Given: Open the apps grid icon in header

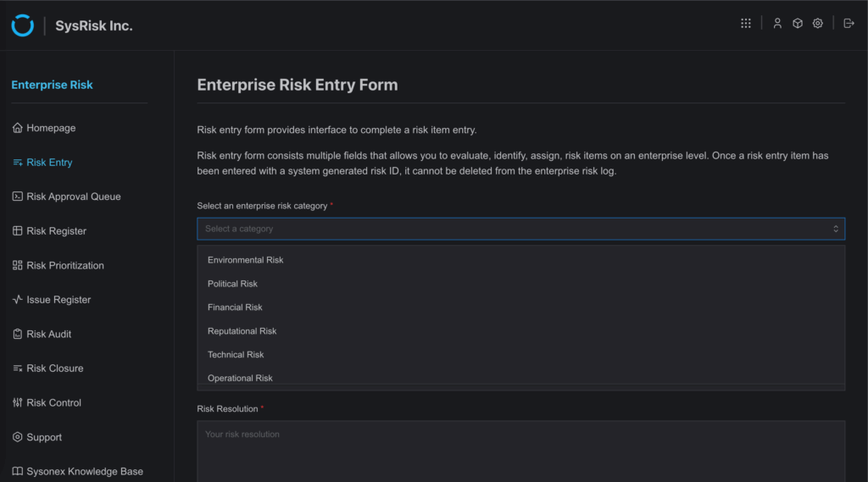Looking at the screenshot, I should (x=746, y=23).
